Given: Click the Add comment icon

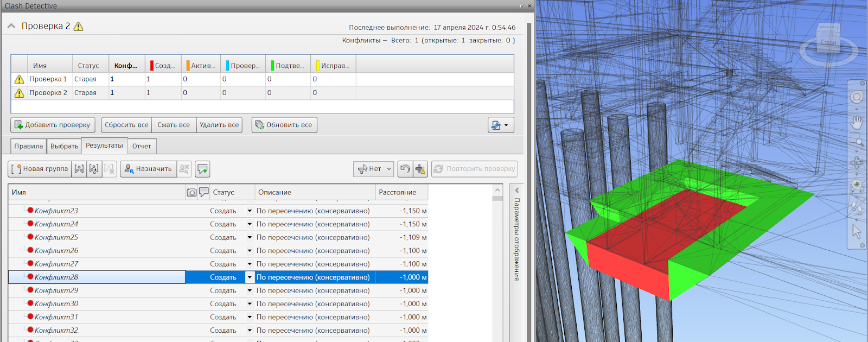Looking at the screenshot, I should click(202, 169).
